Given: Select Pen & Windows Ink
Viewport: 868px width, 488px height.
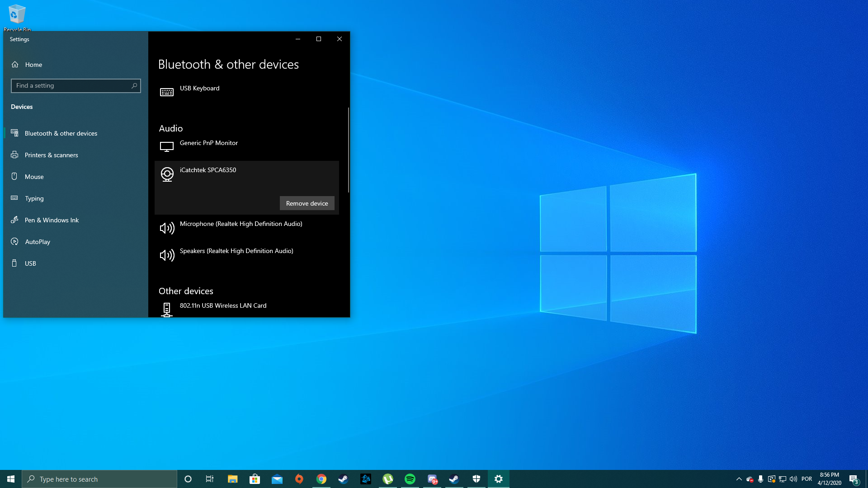Looking at the screenshot, I should 52,220.
